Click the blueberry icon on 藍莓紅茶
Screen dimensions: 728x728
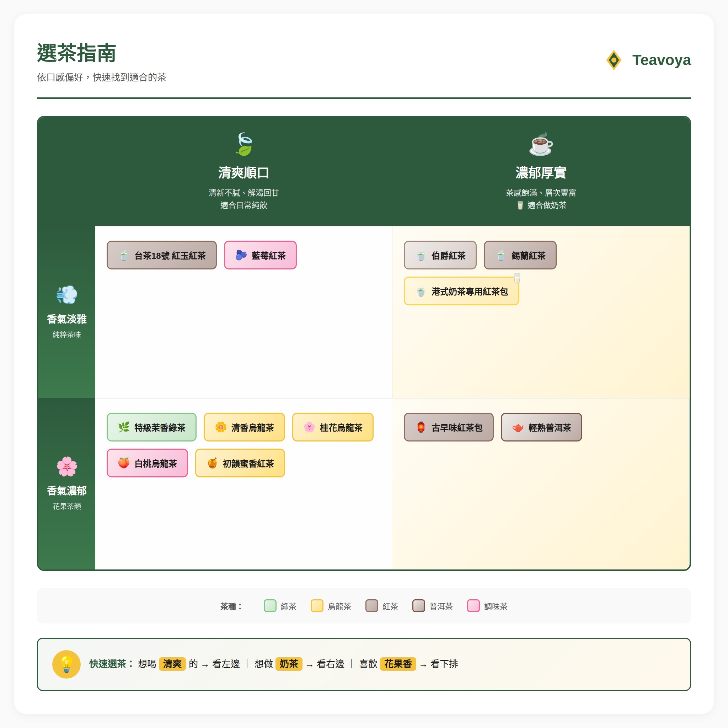click(241, 255)
